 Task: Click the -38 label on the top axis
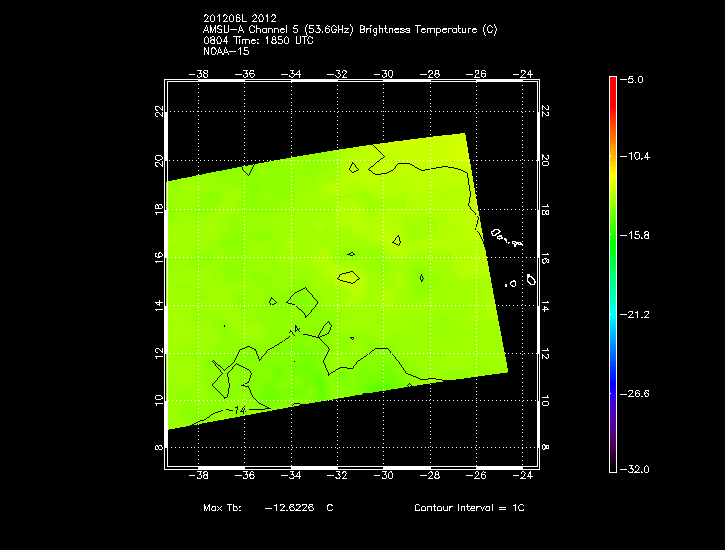[201, 73]
